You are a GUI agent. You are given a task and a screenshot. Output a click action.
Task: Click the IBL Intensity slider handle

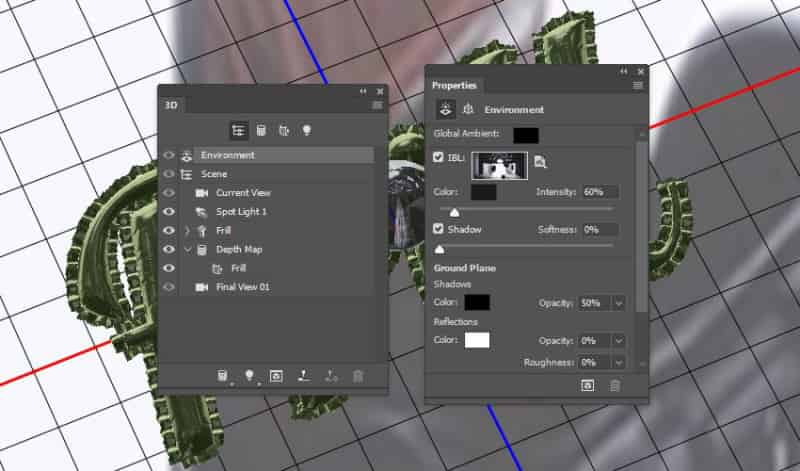pyautogui.click(x=454, y=212)
